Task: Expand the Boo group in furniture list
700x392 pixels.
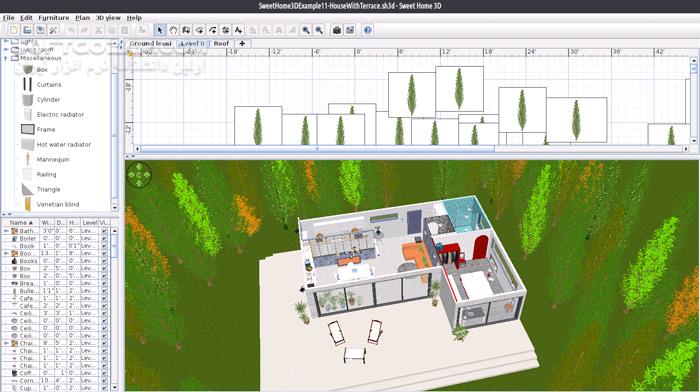Action: 6,253
